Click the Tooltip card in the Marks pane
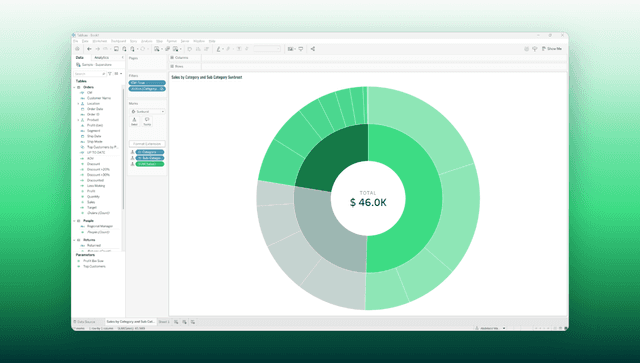 147,121
